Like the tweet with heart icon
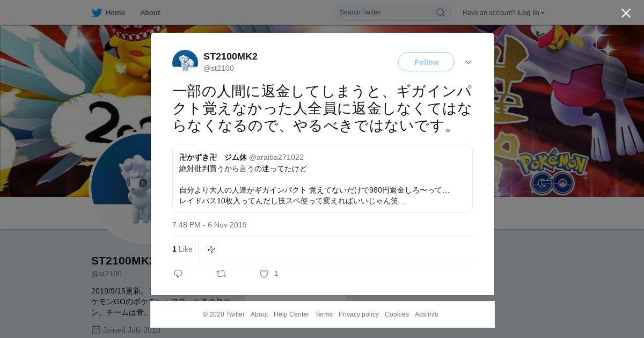The height and width of the screenshot is (338, 644). [264, 274]
